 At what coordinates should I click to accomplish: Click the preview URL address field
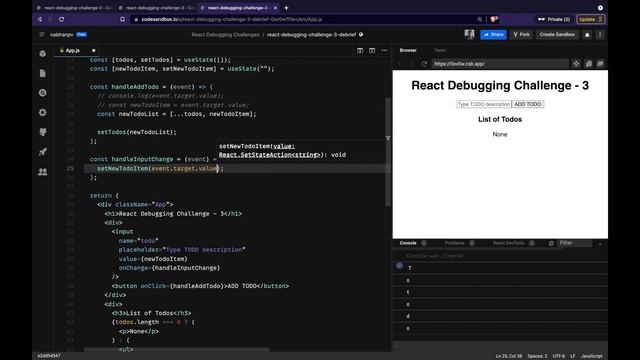(500, 64)
